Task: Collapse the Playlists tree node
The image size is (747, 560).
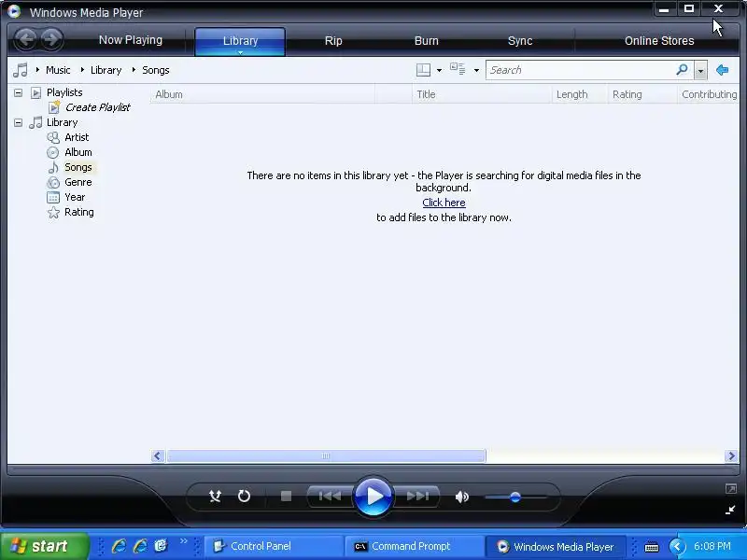Action: coord(18,92)
